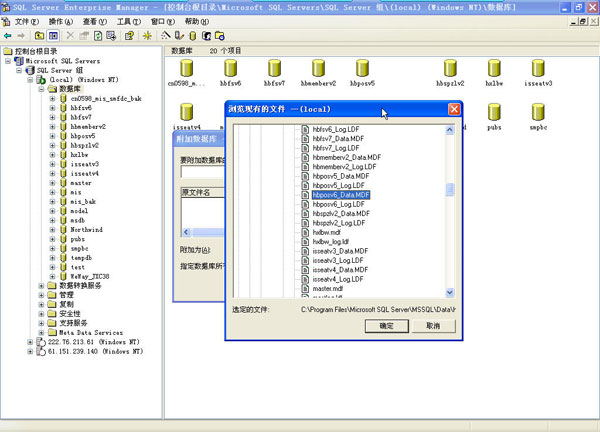Select file hbmemberv2_Data.MDF in list

(x=347, y=157)
